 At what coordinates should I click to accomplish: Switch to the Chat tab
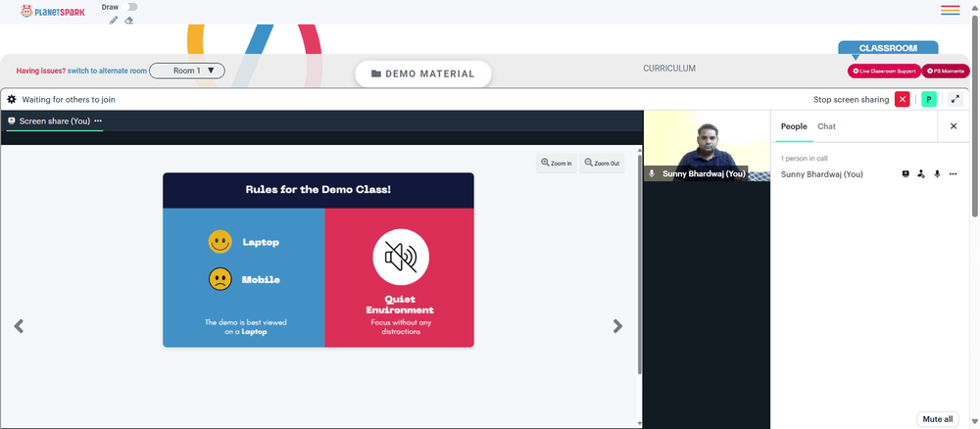826,126
